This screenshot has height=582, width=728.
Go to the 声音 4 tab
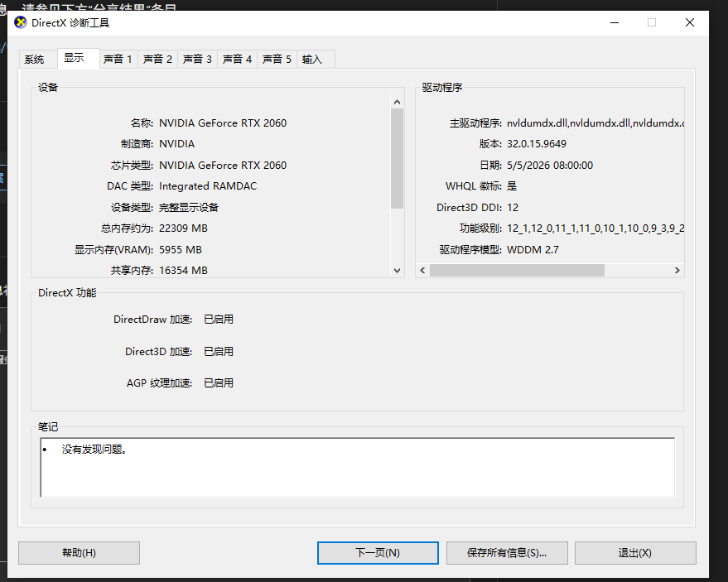(x=237, y=60)
